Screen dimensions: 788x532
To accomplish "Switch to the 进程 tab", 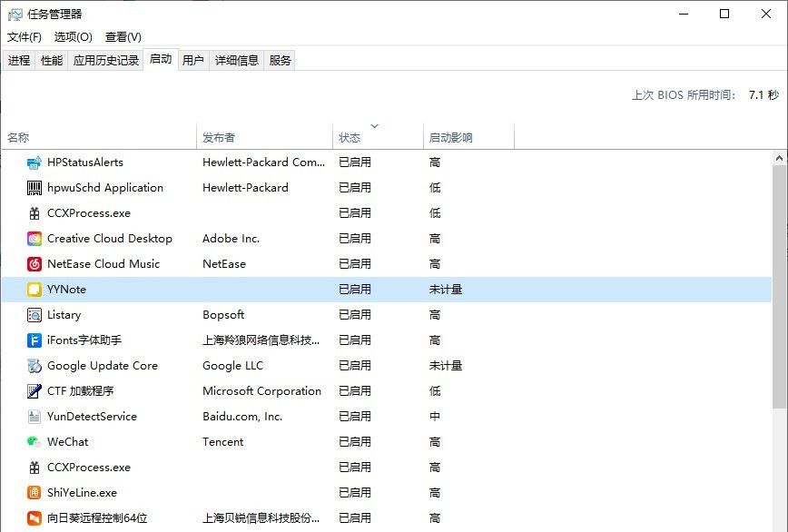I will (19, 62).
